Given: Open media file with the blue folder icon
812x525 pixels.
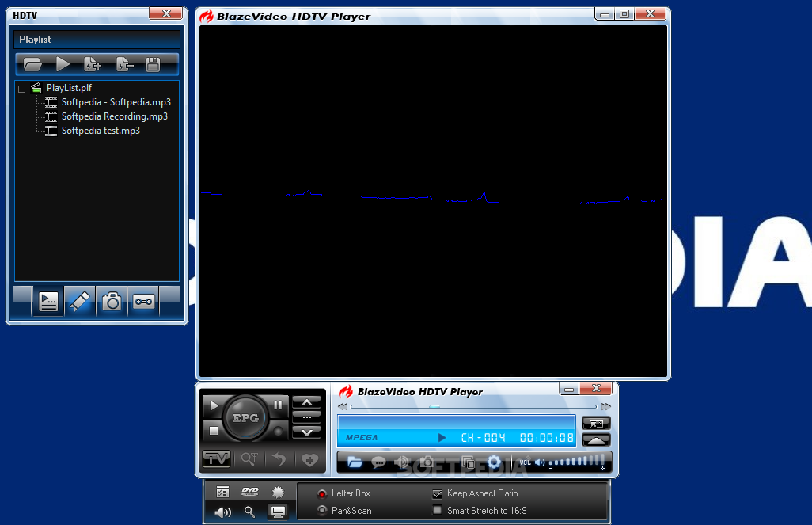Looking at the screenshot, I should point(355,462).
